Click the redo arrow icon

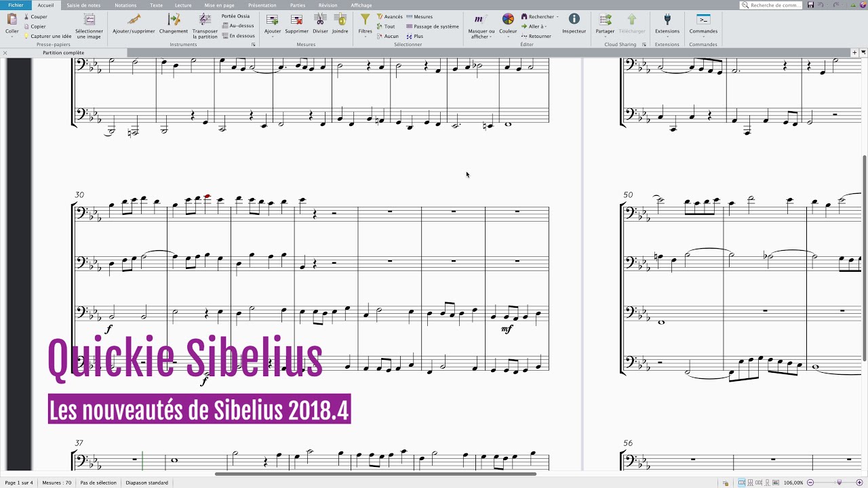tap(835, 5)
